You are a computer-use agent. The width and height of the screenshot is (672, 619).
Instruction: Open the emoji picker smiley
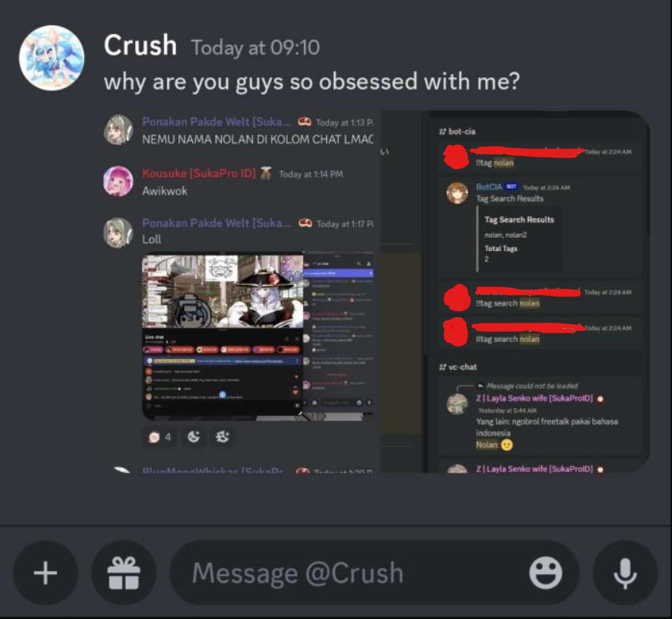(x=545, y=573)
